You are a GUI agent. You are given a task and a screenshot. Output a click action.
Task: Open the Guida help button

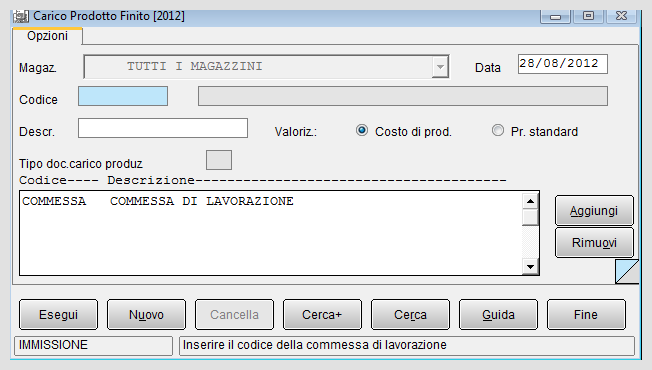pos(498,315)
